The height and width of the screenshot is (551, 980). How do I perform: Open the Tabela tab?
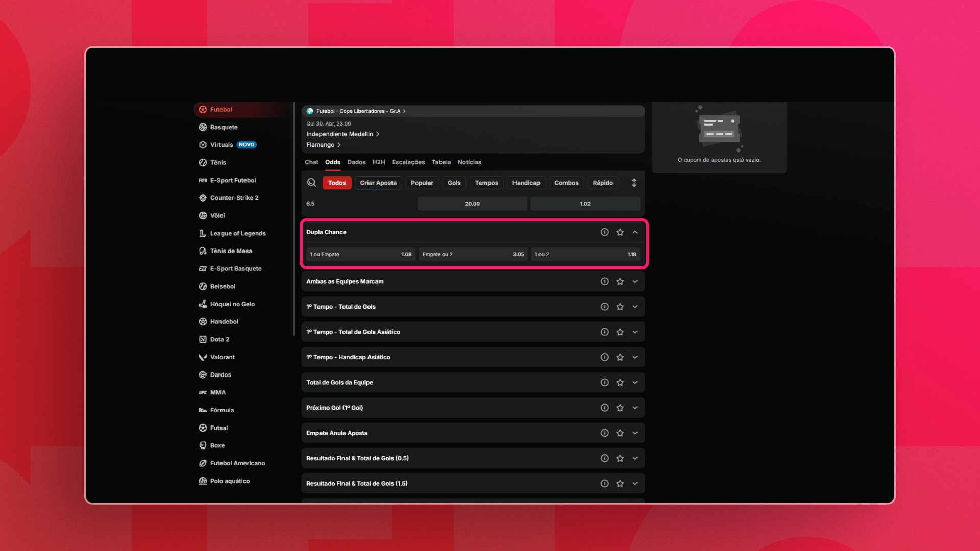pos(441,162)
